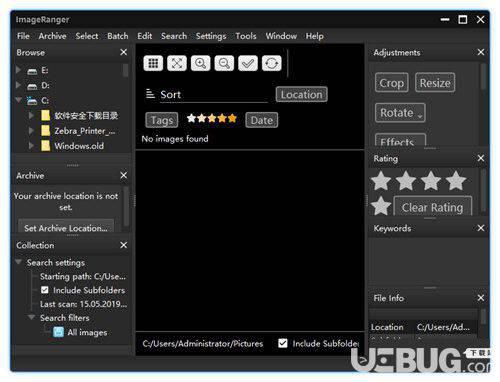This screenshot has width=500, height=382.
Task: Open the Window menu
Action: coord(281,36)
